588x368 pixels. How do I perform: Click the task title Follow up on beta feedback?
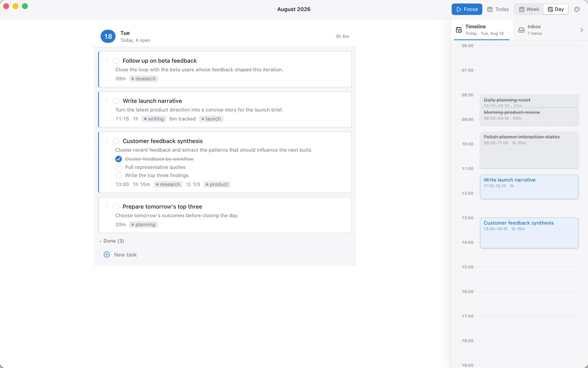[160, 61]
